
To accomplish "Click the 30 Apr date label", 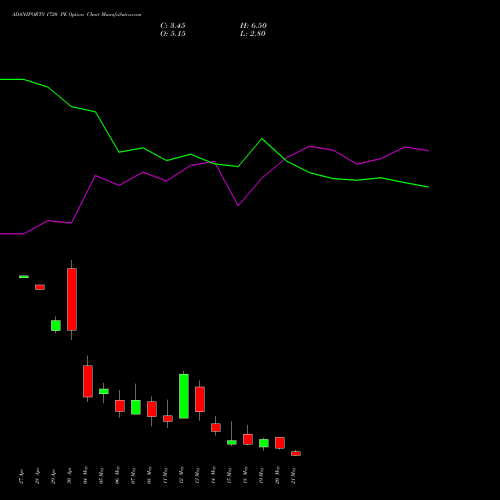I will [69, 476].
